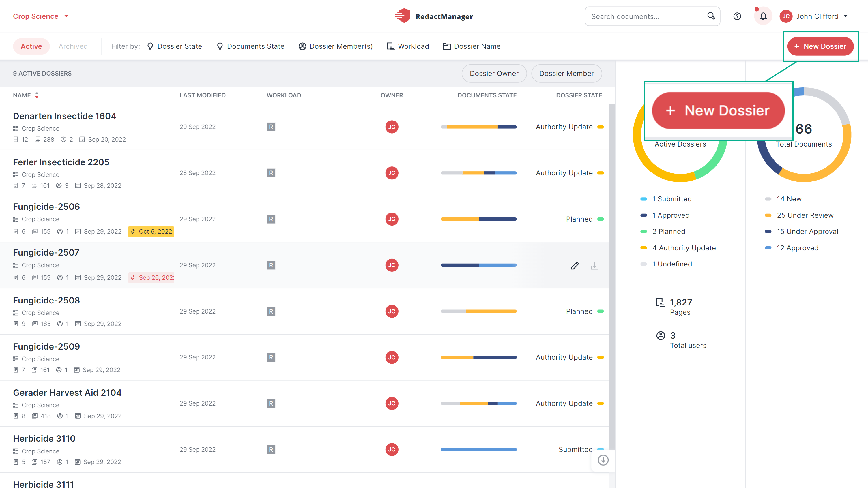Click the RedactManager logo
The width and height of the screenshot is (868, 488).
pos(434,16)
